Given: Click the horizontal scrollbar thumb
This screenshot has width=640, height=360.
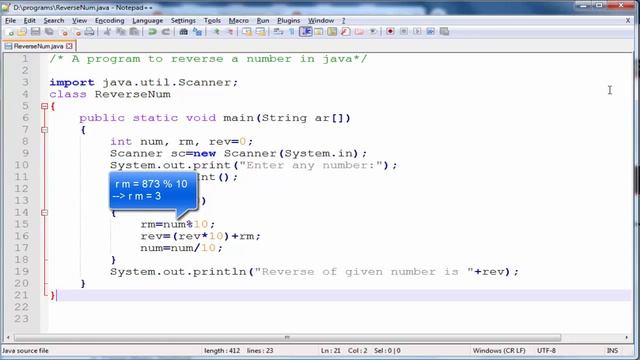Looking at the screenshot, I should (287, 338).
